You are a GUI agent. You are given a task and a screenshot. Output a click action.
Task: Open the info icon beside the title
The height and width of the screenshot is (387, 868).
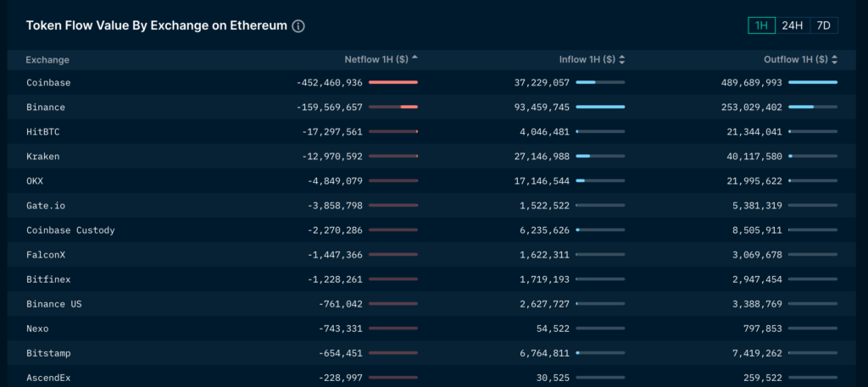pyautogui.click(x=298, y=26)
